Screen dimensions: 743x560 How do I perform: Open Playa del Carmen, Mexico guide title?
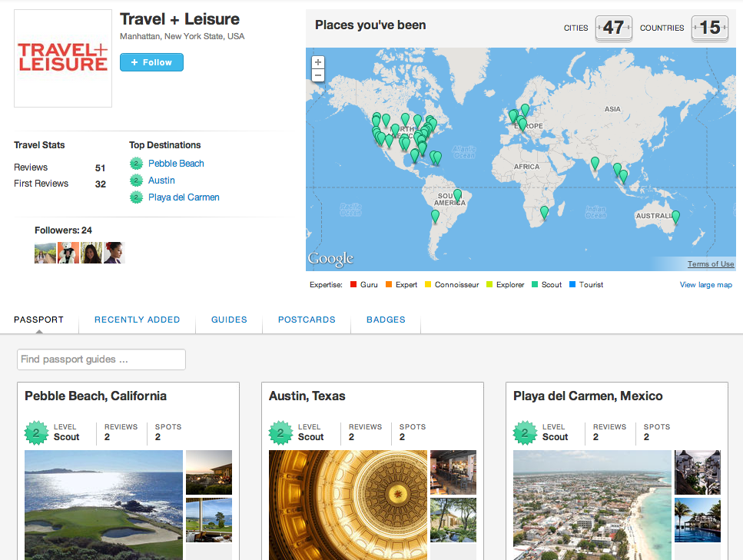(x=588, y=396)
